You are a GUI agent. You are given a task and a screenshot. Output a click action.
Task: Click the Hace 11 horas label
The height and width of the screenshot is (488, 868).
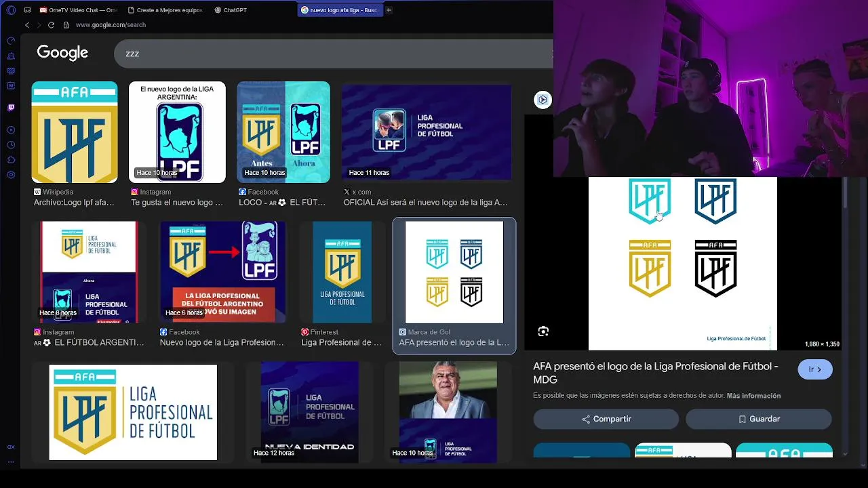369,173
